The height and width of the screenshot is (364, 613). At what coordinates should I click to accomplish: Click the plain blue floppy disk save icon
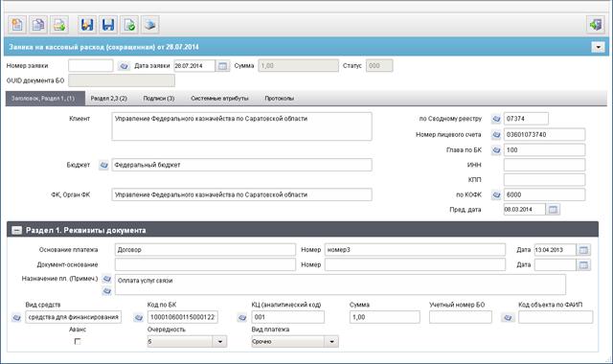click(x=108, y=25)
